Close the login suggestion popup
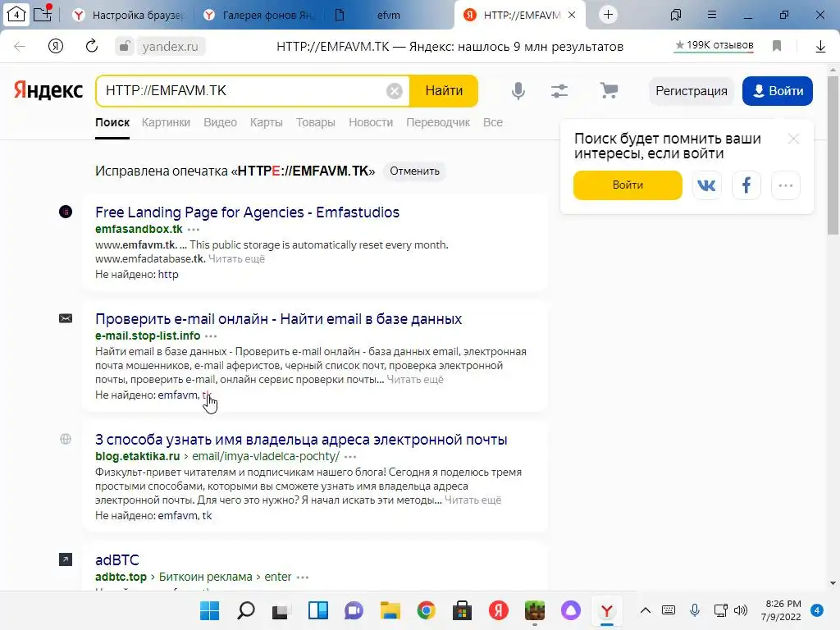840x630 pixels. [793, 139]
